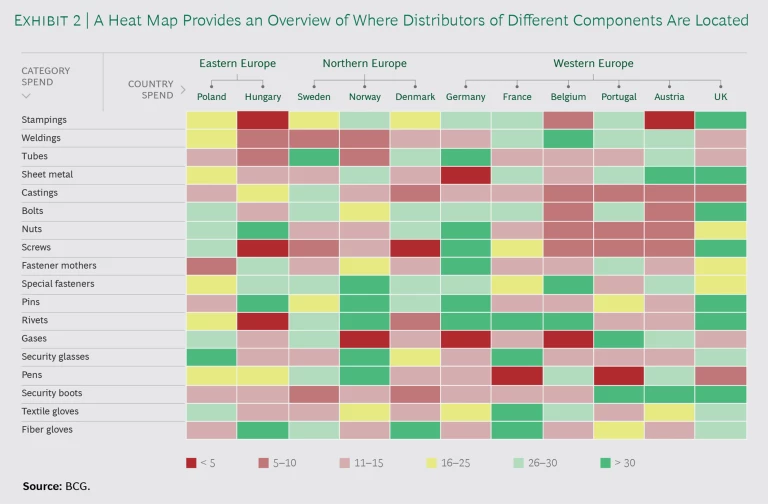The width and height of the screenshot is (768, 504).
Task: Click the arrow next to Country Spend
Action: coord(183,90)
